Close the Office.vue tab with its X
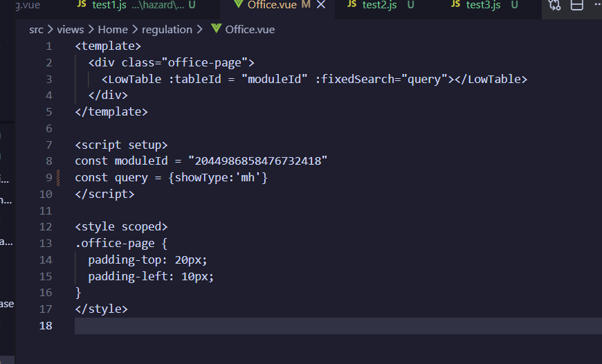The width and height of the screenshot is (602, 364). 321,5
